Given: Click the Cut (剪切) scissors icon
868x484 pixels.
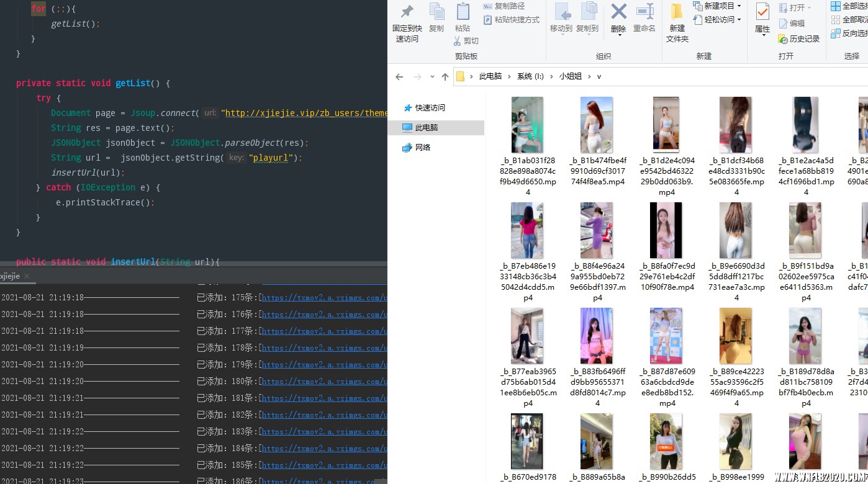Looking at the screenshot, I should 458,41.
